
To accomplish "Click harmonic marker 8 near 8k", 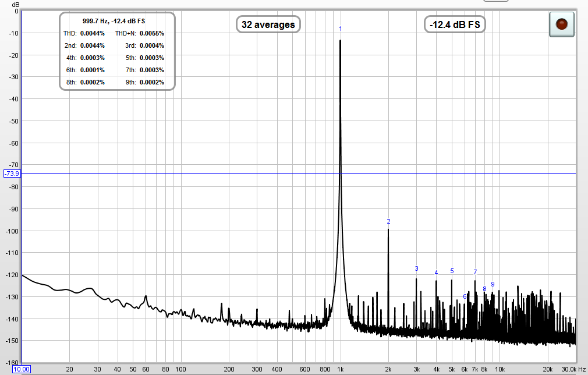I will point(484,289).
